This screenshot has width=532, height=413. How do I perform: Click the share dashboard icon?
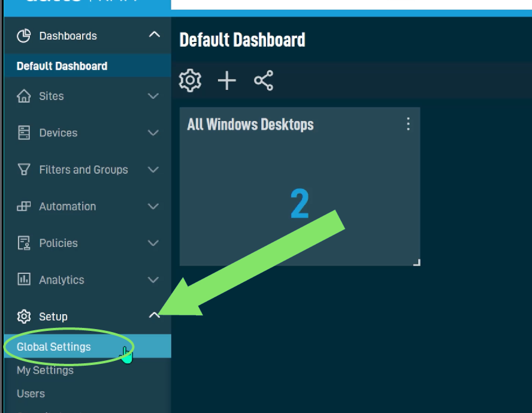click(x=264, y=80)
